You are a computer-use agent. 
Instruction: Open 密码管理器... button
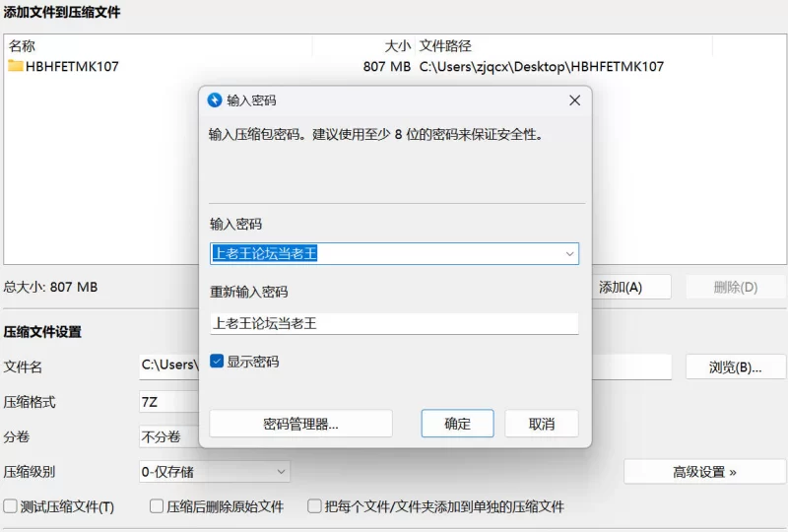point(300,424)
